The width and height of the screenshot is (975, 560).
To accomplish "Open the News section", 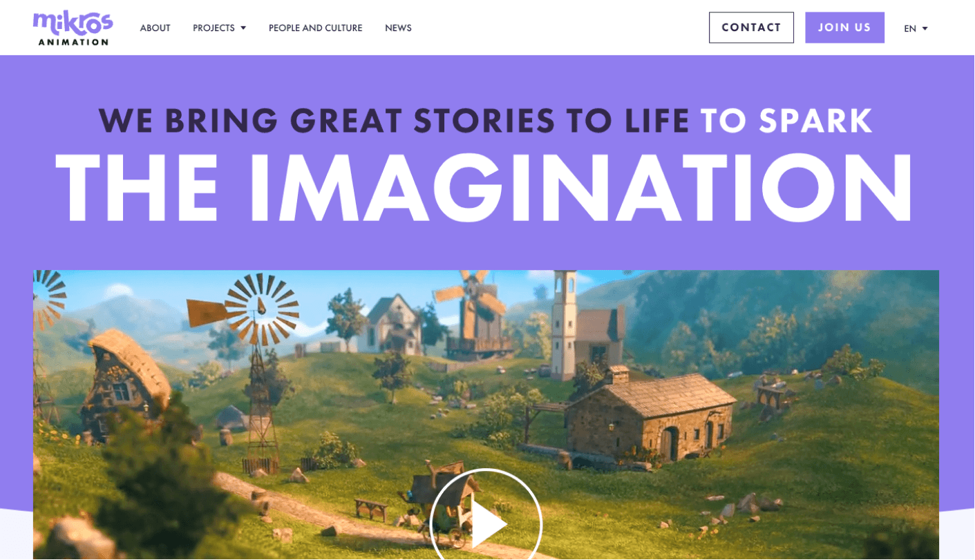I will (398, 28).
